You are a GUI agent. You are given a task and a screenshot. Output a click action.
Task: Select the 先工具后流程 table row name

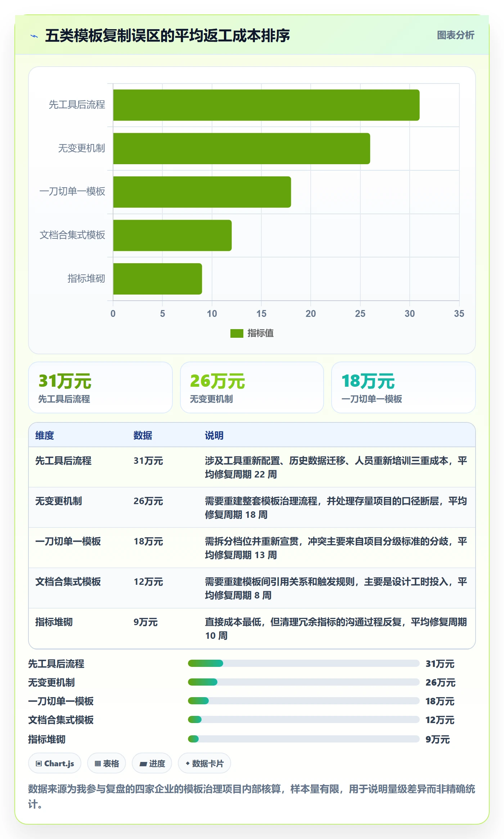[63, 461]
